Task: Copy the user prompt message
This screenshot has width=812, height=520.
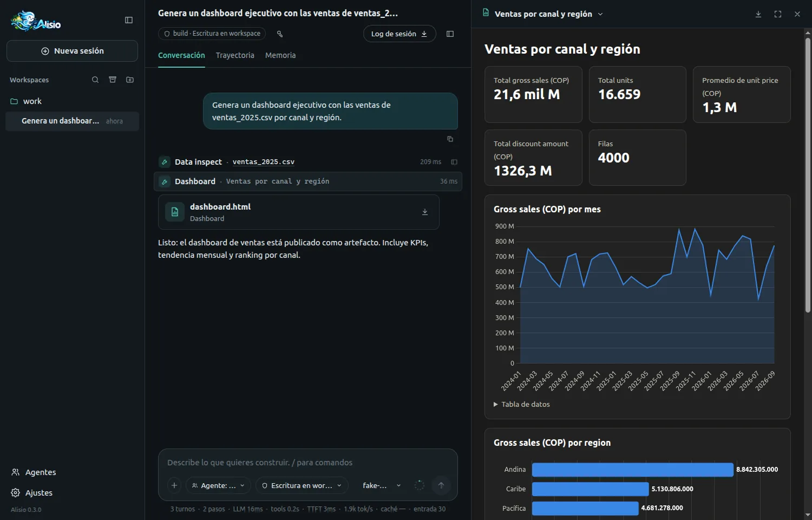Action: [x=450, y=139]
